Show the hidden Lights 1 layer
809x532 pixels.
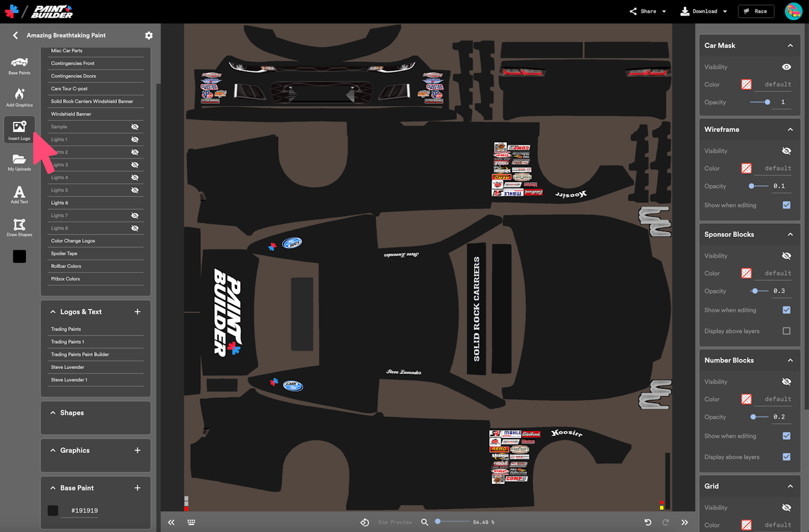click(135, 140)
